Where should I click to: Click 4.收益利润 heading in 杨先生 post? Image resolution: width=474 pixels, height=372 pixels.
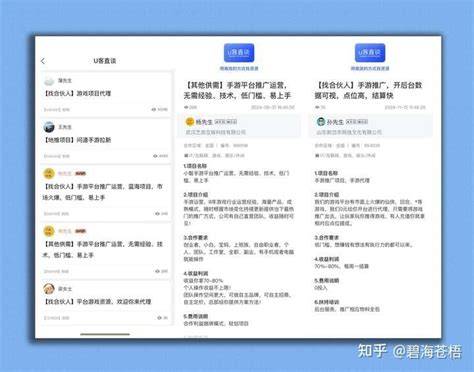196,273
